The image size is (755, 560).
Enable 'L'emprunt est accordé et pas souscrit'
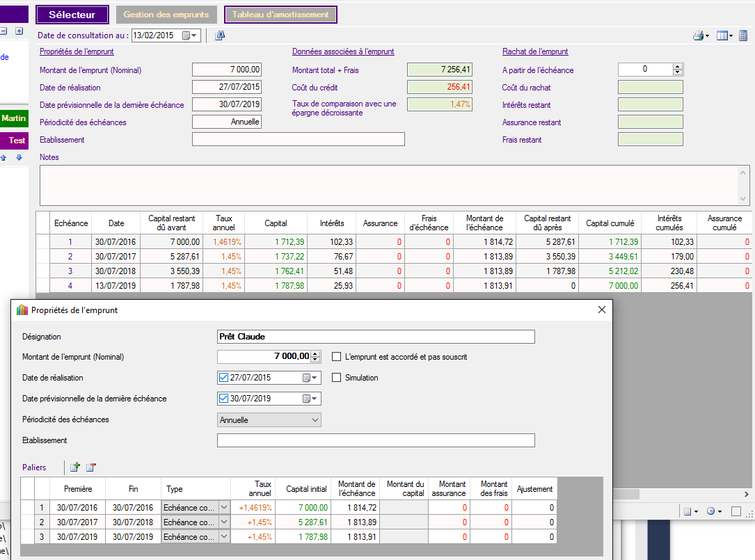pos(337,357)
